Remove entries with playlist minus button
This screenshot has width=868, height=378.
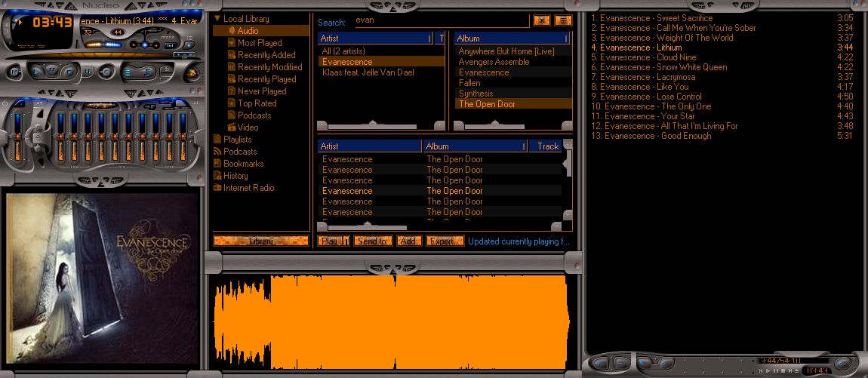620,363
